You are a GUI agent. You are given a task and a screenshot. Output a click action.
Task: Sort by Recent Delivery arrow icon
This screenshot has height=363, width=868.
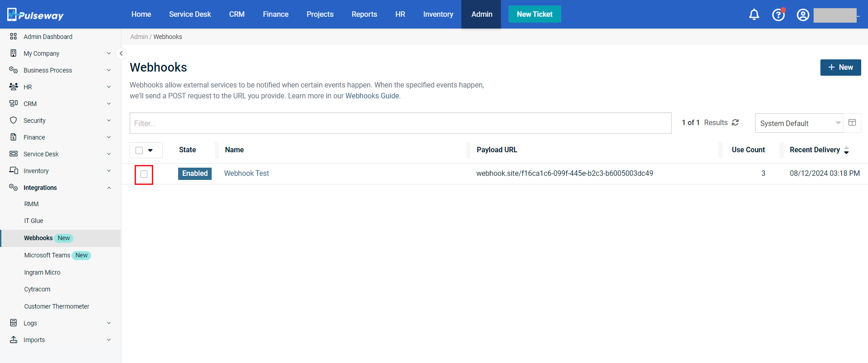click(846, 150)
